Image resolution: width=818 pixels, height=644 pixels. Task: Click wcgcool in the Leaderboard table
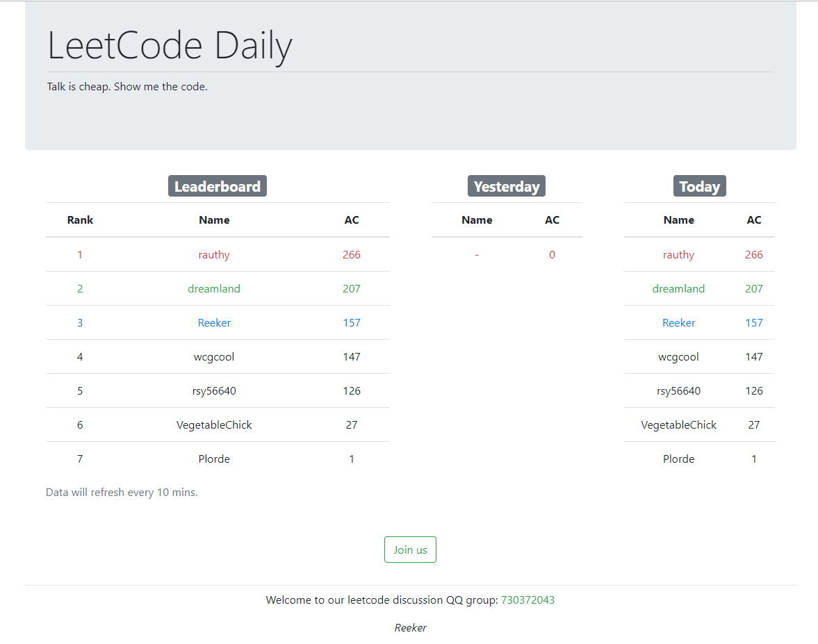(x=214, y=356)
